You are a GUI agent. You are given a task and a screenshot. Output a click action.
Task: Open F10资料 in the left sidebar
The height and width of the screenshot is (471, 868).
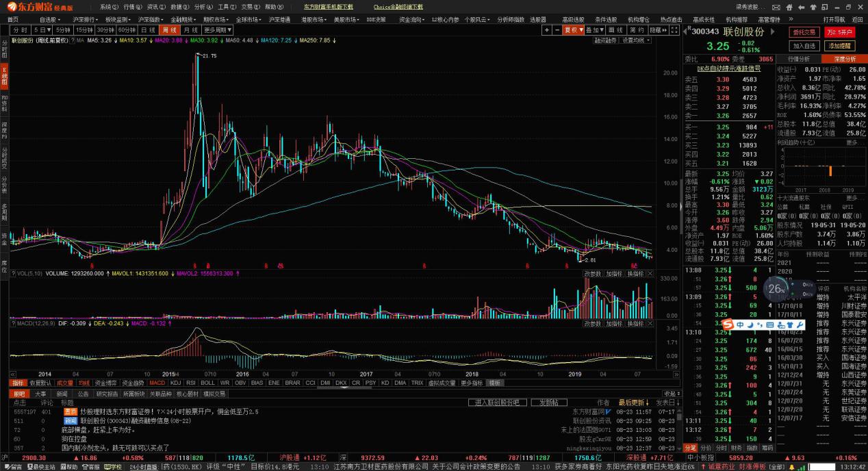point(4,103)
